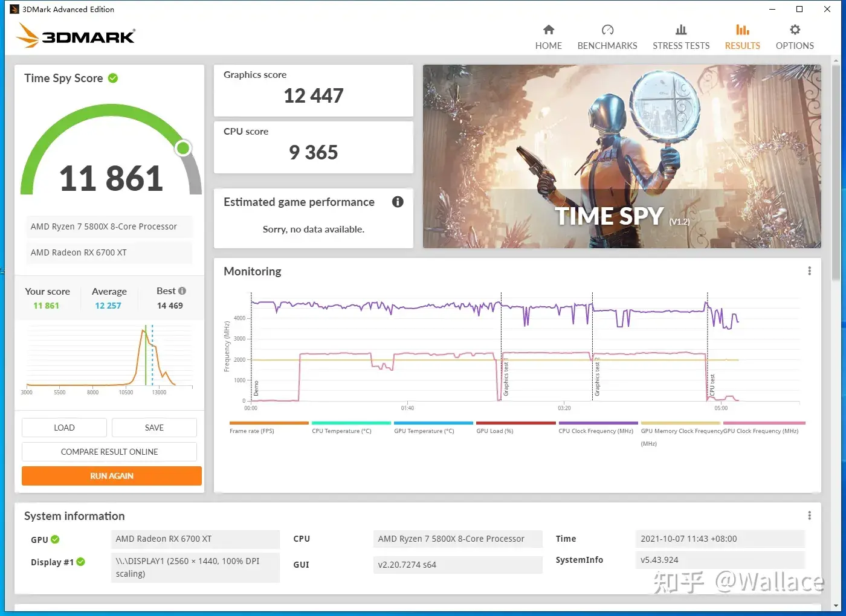Click the LOAD button

pos(64,428)
